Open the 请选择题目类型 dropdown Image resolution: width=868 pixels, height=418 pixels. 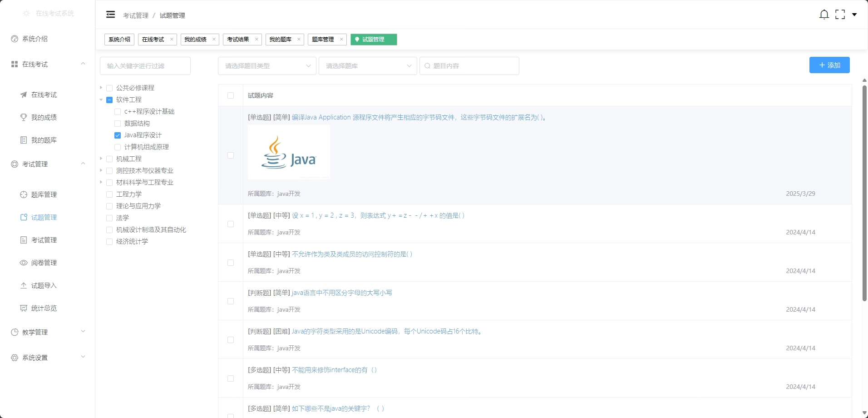267,66
